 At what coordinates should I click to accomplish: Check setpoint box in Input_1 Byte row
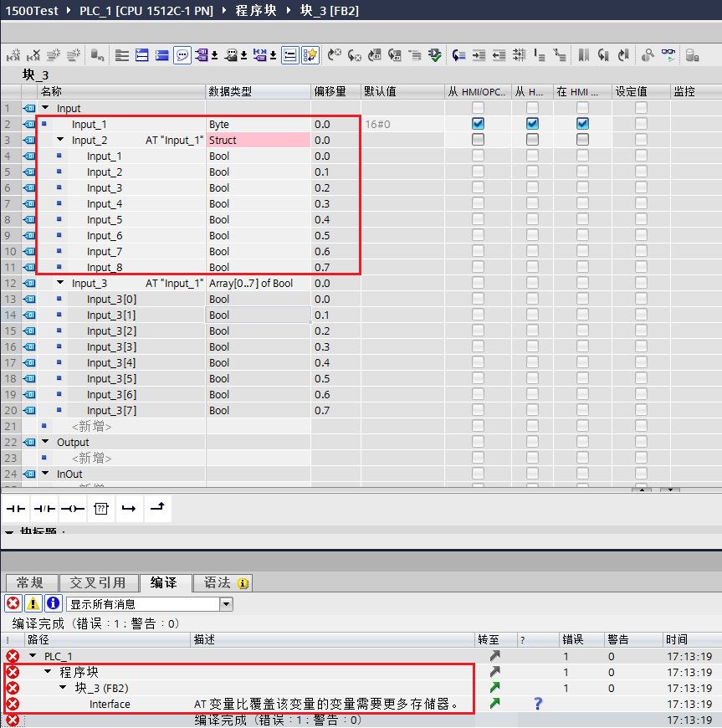(x=641, y=124)
